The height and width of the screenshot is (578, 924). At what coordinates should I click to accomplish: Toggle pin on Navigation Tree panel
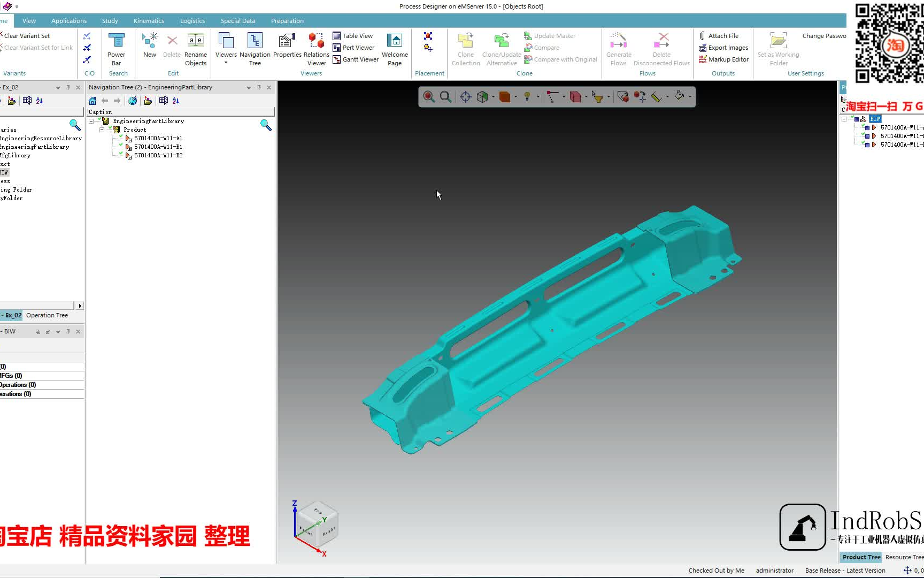coord(259,87)
